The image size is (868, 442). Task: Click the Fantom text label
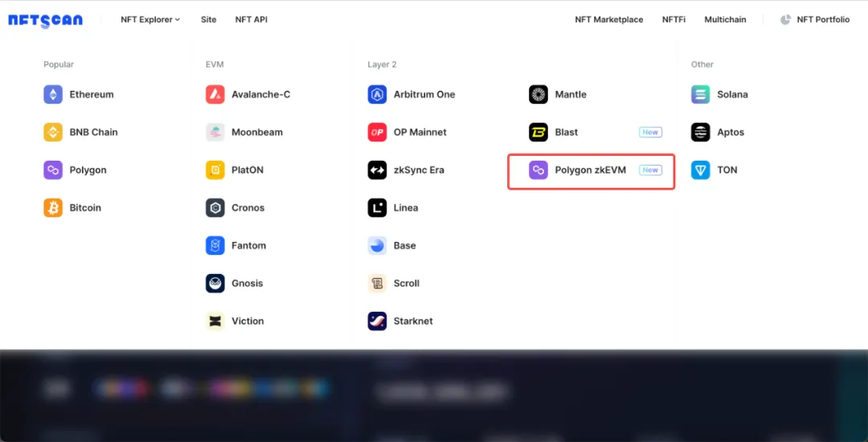tap(248, 246)
